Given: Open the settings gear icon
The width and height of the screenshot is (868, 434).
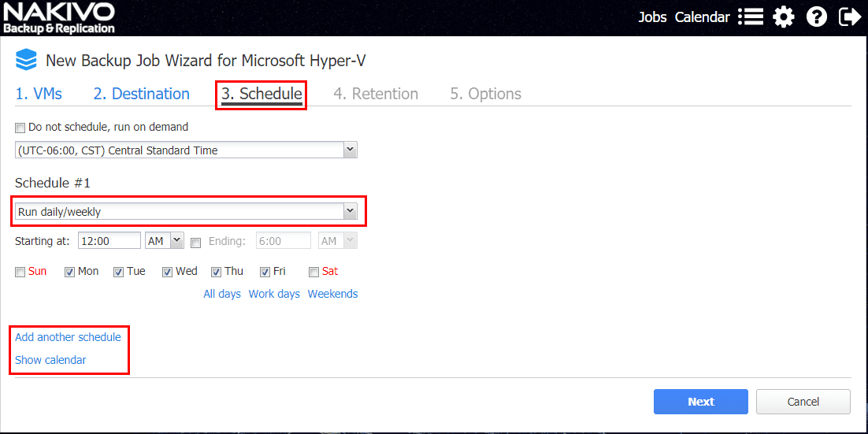Looking at the screenshot, I should pyautogui.click(x=784, y=17).
